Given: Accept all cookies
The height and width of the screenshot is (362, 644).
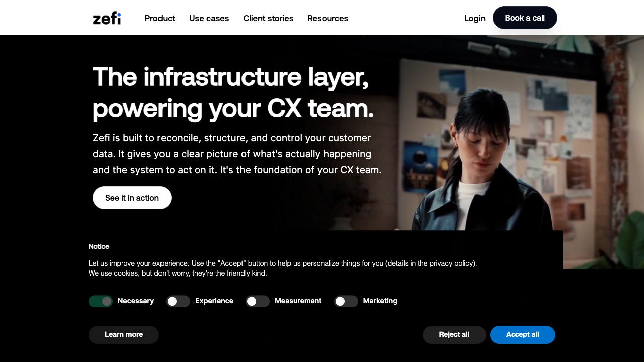Looking at the screenshot, I should (523, 335).
